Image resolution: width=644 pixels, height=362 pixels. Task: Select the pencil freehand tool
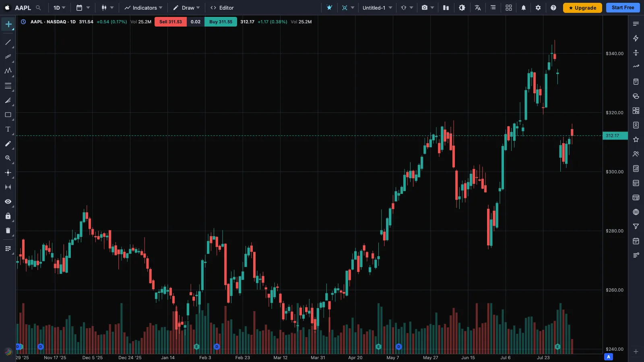[8, 144]
